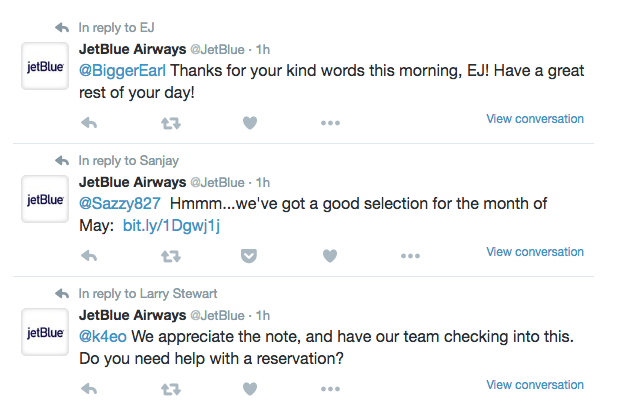Like the tweet to @k4eo
This screenshot has width=625, height=409.
click(250, 388)
